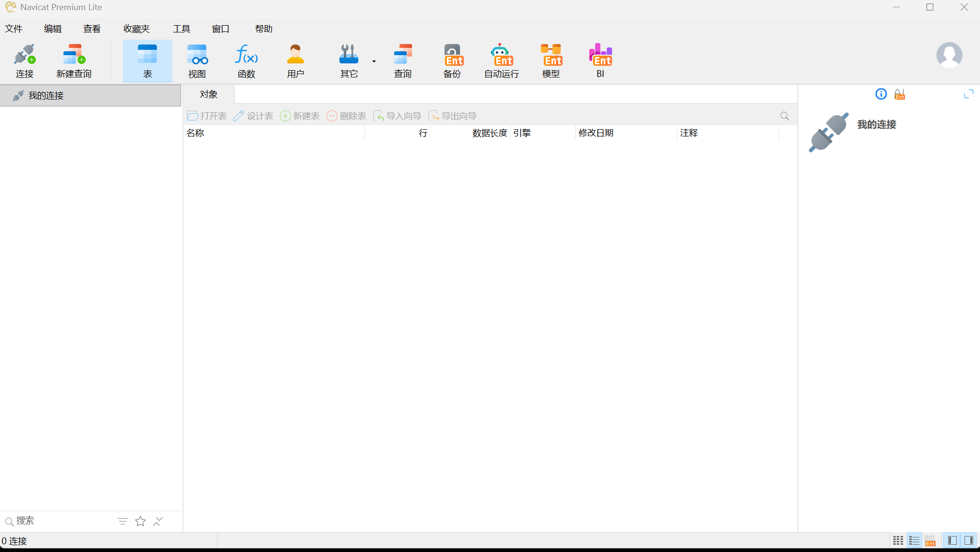Expand the info pane with corner arrows
The height and width of the screenshot is (552, 980).
968,94
